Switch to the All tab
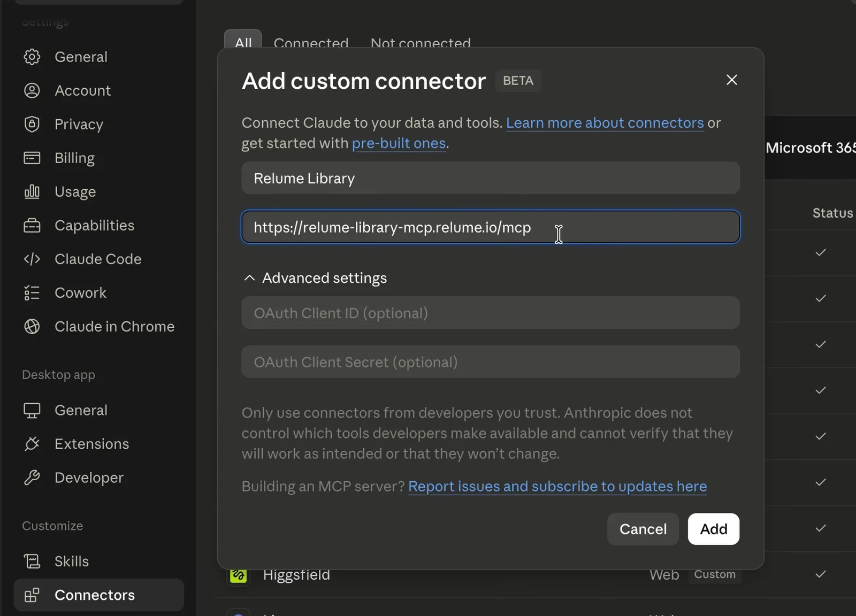 click(x=243, y=40)
